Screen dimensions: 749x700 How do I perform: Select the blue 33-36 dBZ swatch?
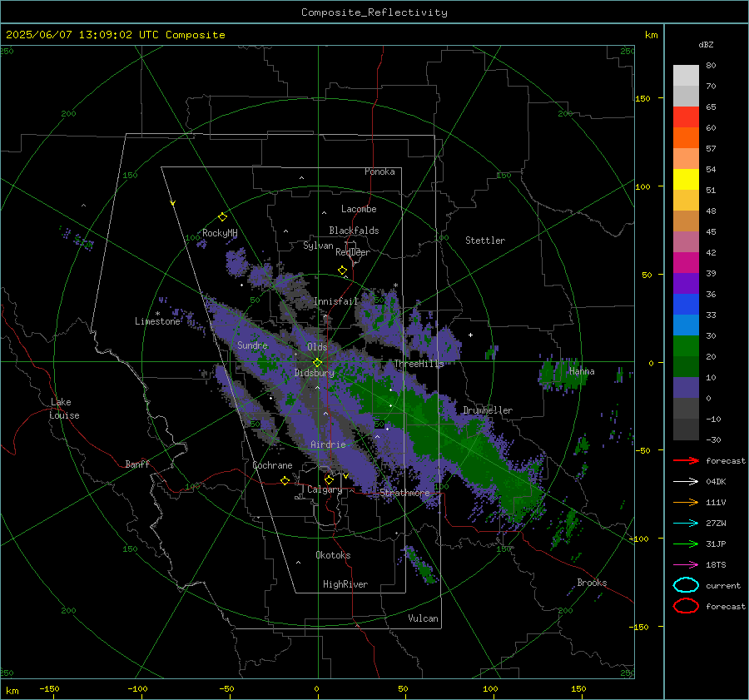tap(686, 305)
